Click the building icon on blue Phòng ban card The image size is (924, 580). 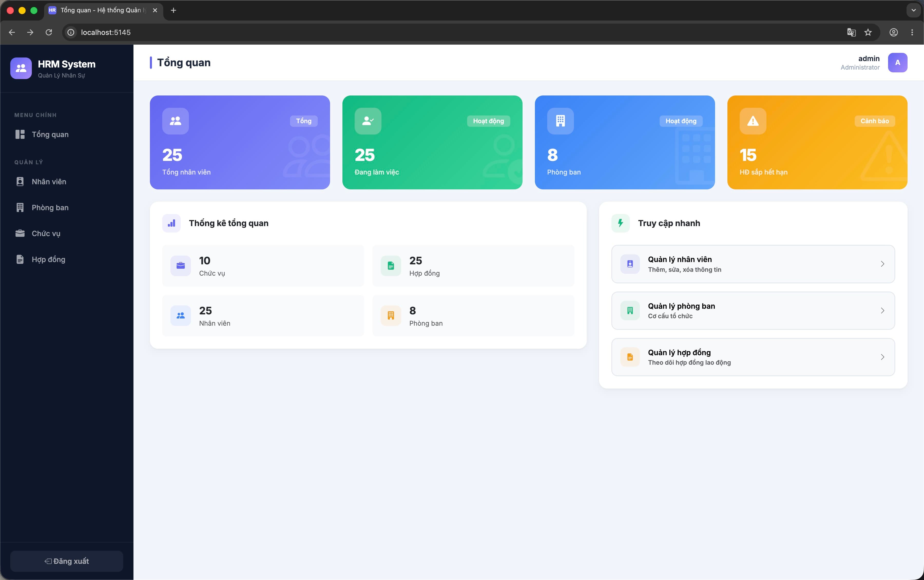click(x=560, y=121)
